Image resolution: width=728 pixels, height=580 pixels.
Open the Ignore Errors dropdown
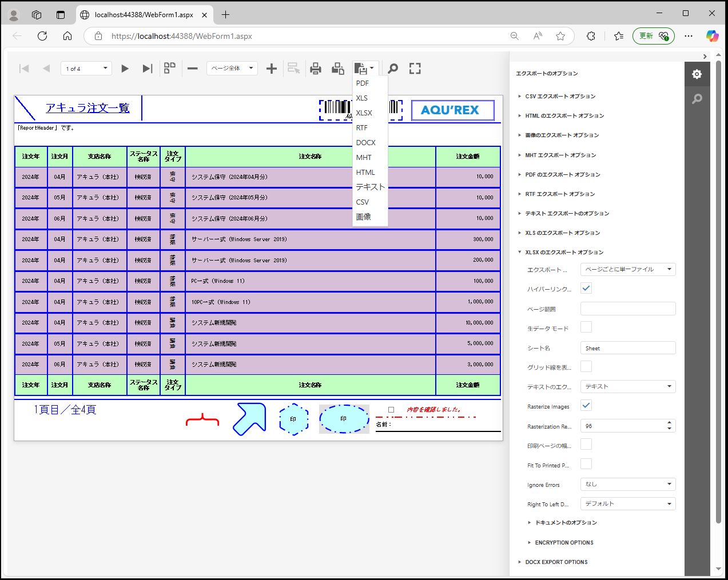pos(627,484)
